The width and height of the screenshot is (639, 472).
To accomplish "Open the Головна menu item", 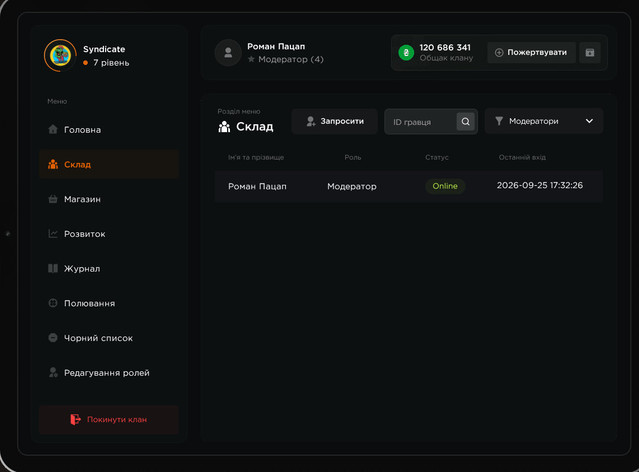I will point(109,130).
